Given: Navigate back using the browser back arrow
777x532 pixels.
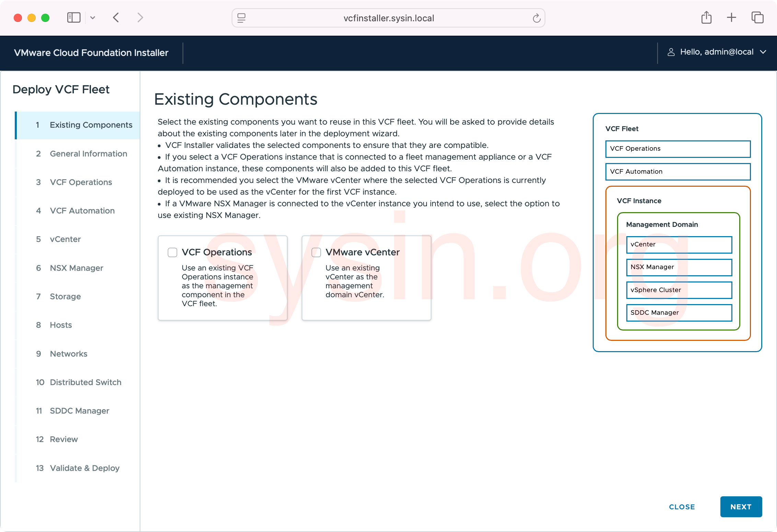Looking at the screenshot, I should point(116,18).
